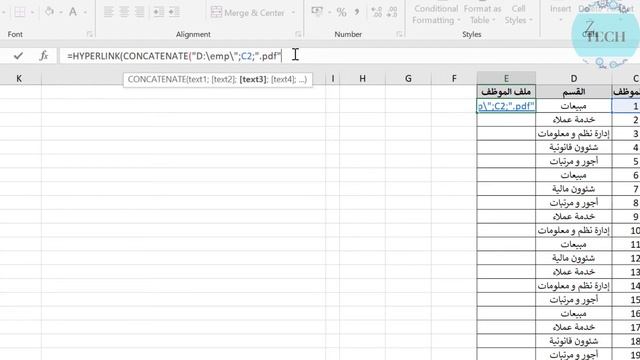Open the Insert cells dropdown
This screenshot has height=360, width=640.
tap(560, 13)
